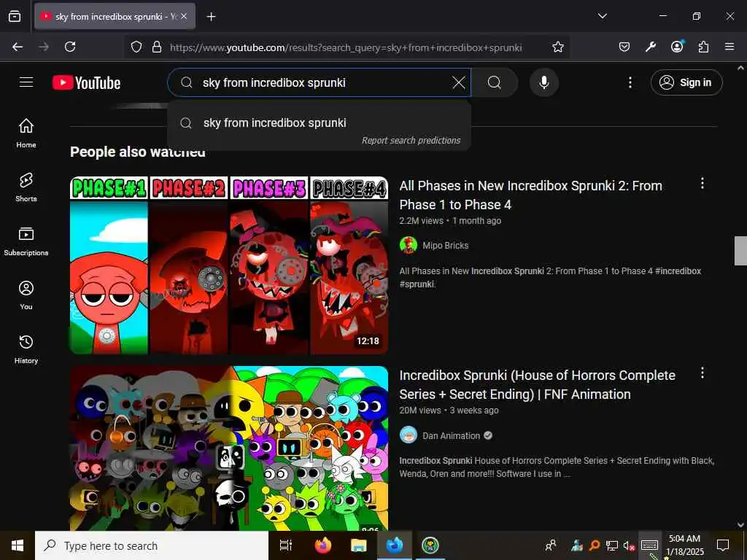Screen dimensions: 747x560
Task: Open the Firefox View icon before the tabs
Action: 15,16
